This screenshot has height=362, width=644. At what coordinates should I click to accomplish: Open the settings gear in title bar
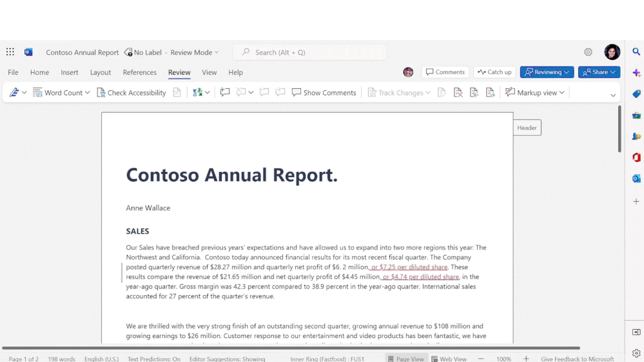coord(588,52)
